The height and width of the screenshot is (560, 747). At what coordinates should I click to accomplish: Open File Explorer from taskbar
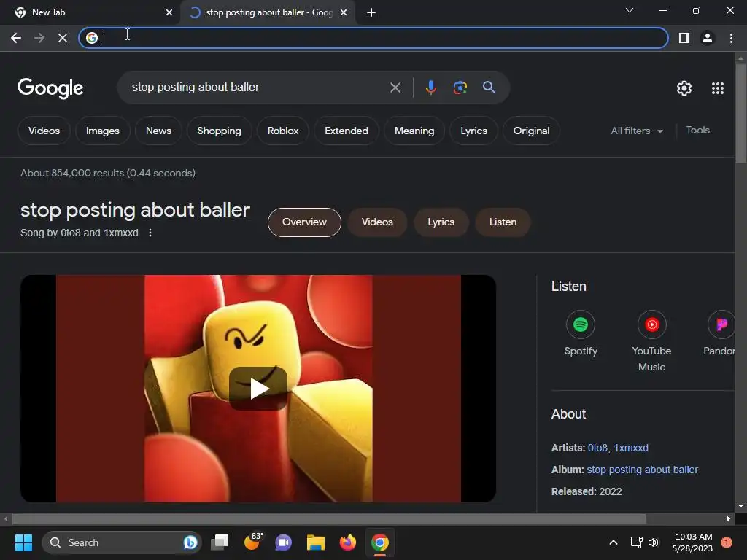click(x=315, y=542)
